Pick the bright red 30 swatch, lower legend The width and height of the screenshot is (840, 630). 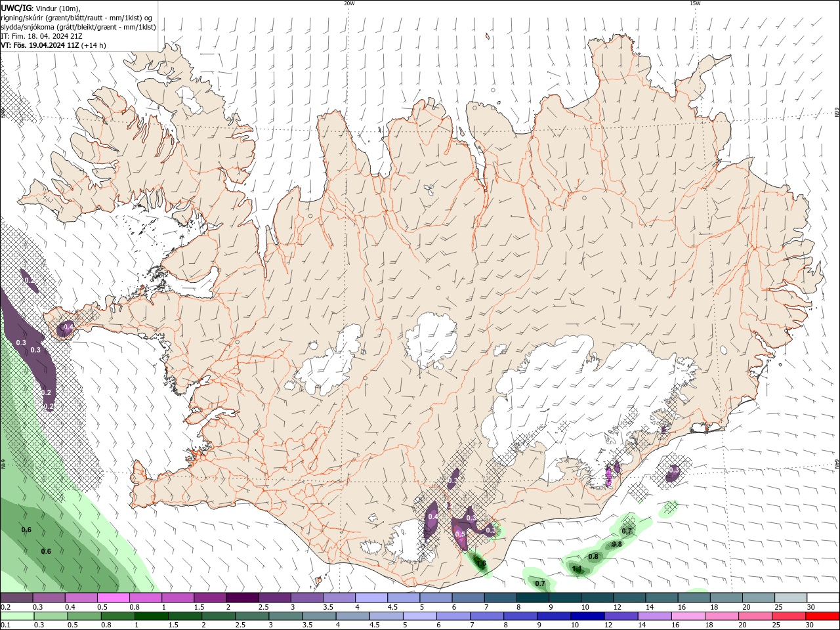[822, 616]
